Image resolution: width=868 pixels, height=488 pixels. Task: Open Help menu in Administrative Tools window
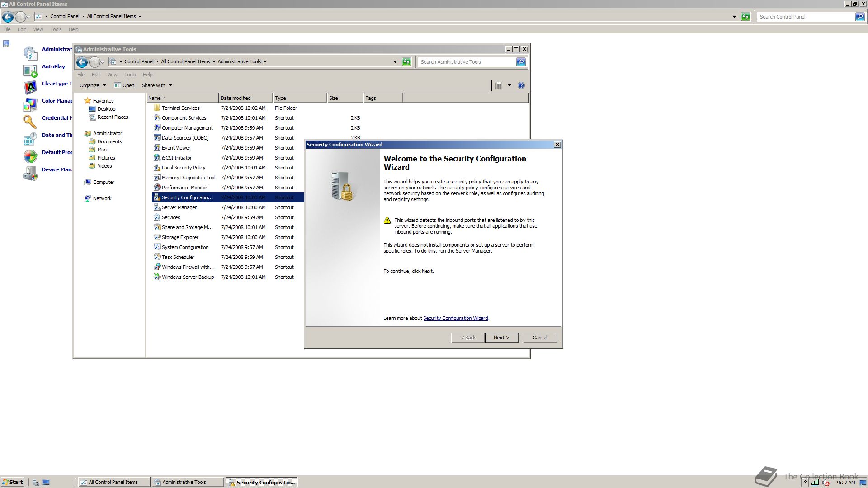coord(148,75)
